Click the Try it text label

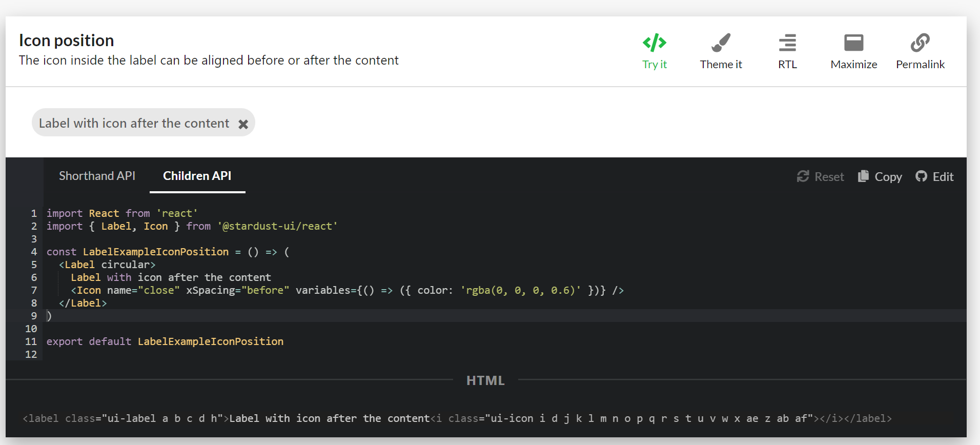[655, 65]
